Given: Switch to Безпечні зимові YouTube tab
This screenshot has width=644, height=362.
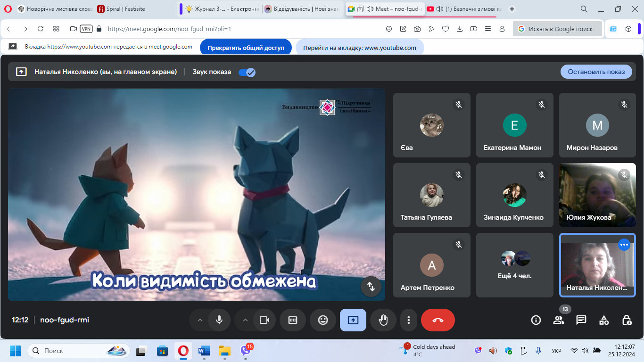Looking at the screenshot, I should click(463, 9).
